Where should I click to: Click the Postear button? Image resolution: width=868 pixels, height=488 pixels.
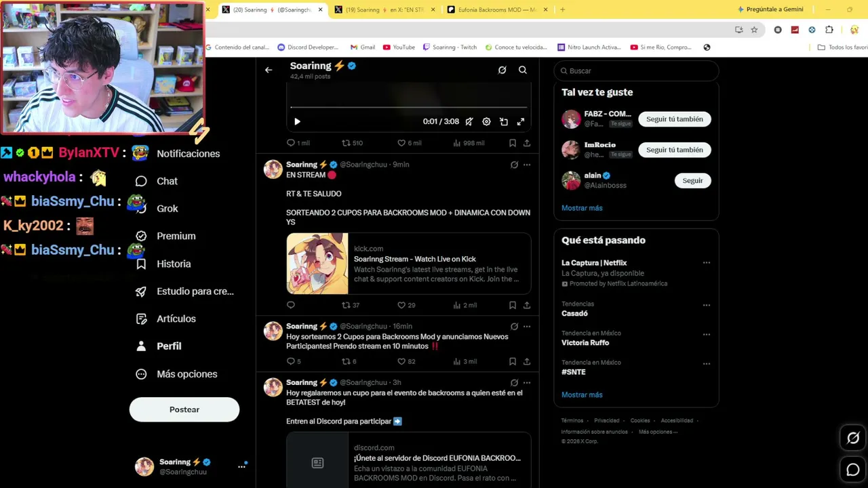[x=184, y=409]
